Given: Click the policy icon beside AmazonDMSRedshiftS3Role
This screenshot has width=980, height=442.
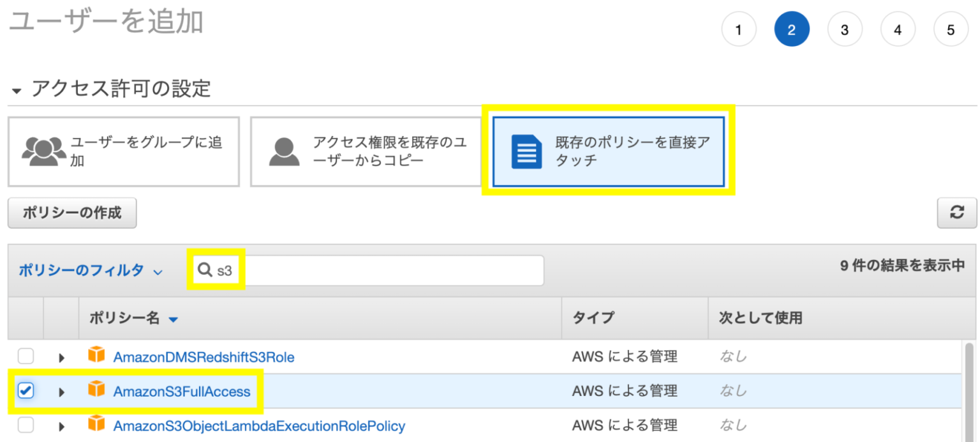Looking at the screenshot, I should [97, 356].
